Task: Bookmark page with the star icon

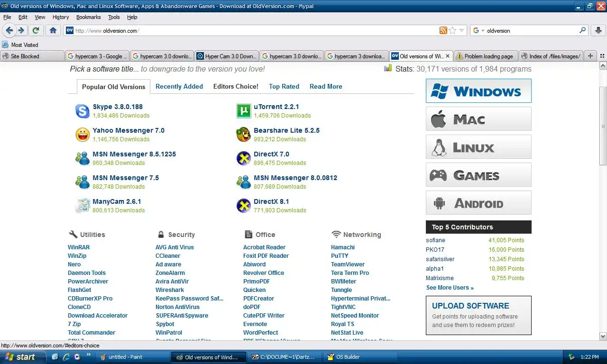Action: tap(452, 30)
